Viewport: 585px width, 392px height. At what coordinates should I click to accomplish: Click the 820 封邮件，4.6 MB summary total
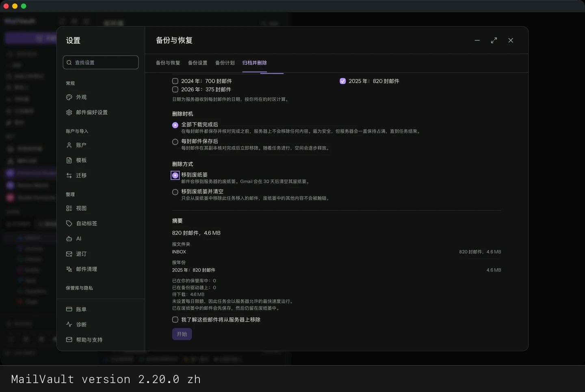[x=196, y=233]
